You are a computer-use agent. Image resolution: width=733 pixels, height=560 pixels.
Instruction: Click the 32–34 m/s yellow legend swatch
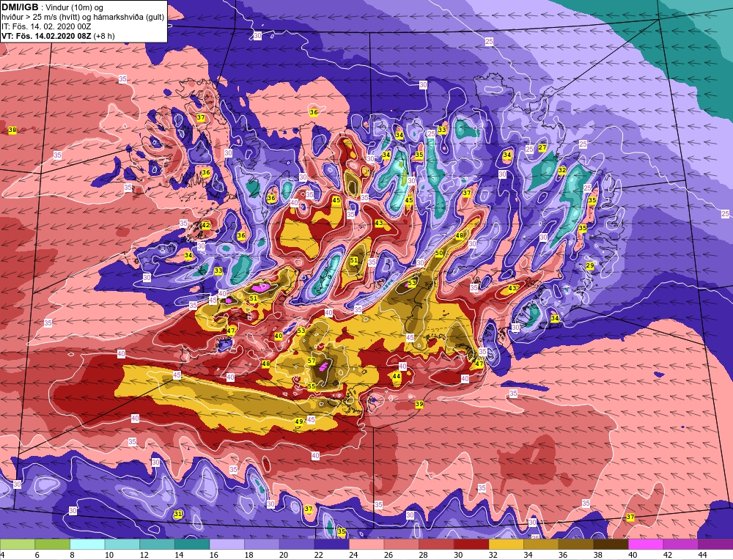coord(507,544)
